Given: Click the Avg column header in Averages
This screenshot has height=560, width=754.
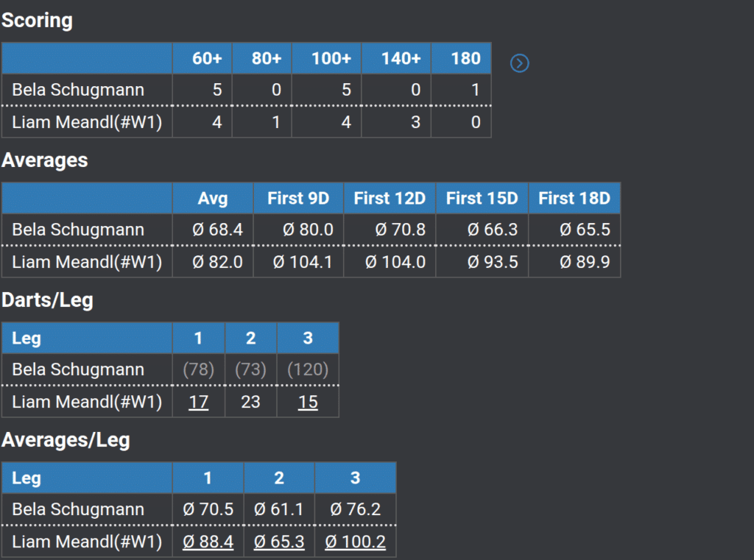Looking at the screenshot, I should (213, 199).
